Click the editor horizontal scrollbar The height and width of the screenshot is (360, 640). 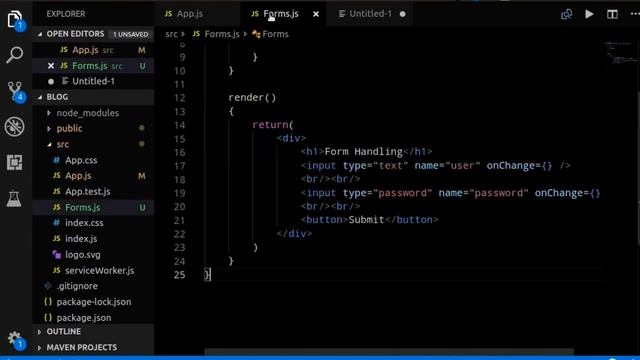pyautogui.click(x=389, y=351)
